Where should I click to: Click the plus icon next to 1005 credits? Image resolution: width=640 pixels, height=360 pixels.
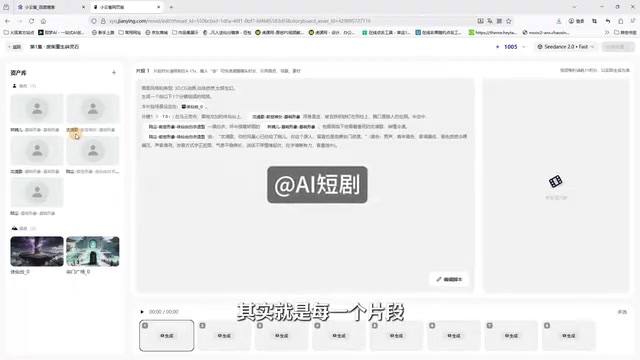(x=497, y=47)
